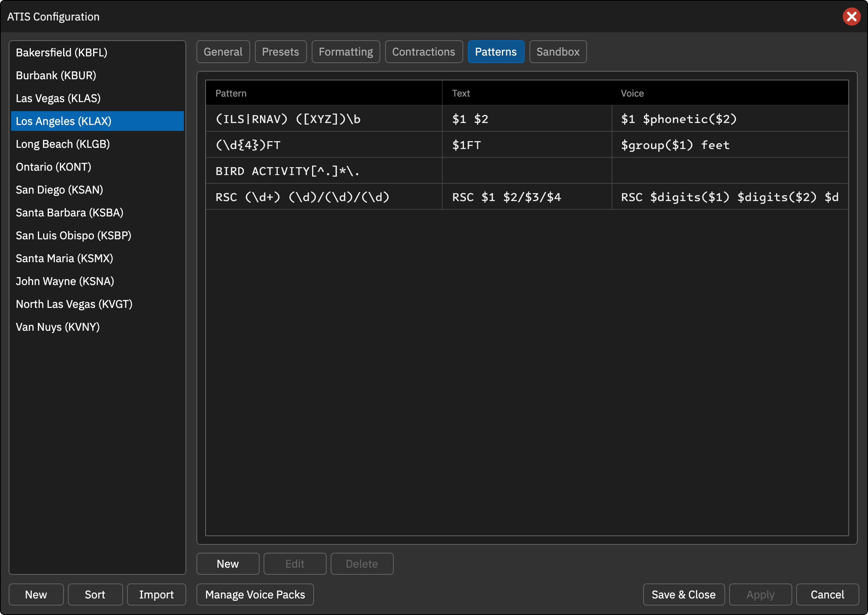Create a new station with bottom-left New
Screen dimensions: 868x615
[36, 594]
